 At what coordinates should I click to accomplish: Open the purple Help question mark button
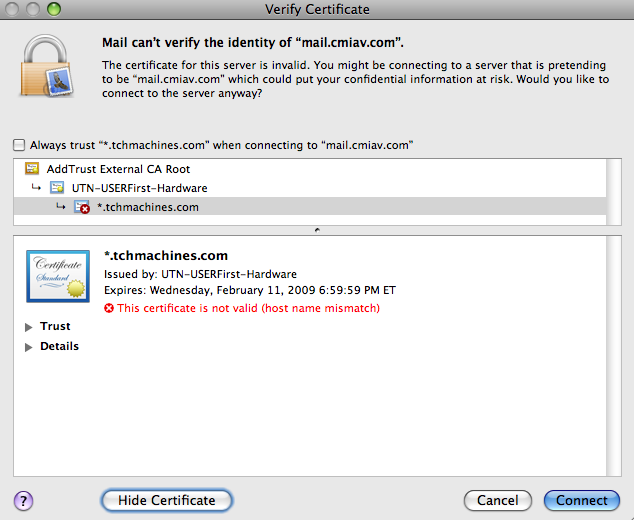pos(24,500)
